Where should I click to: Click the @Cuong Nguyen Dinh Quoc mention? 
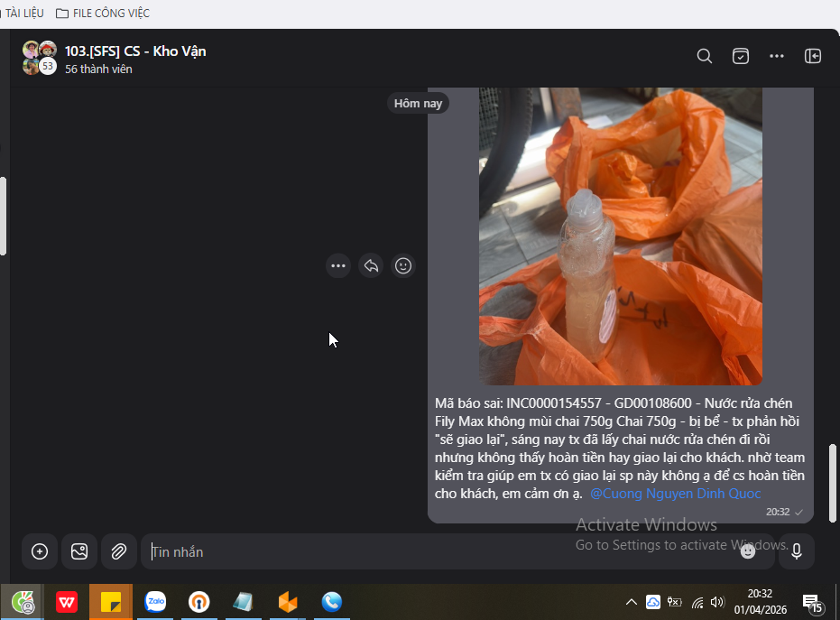675,494
